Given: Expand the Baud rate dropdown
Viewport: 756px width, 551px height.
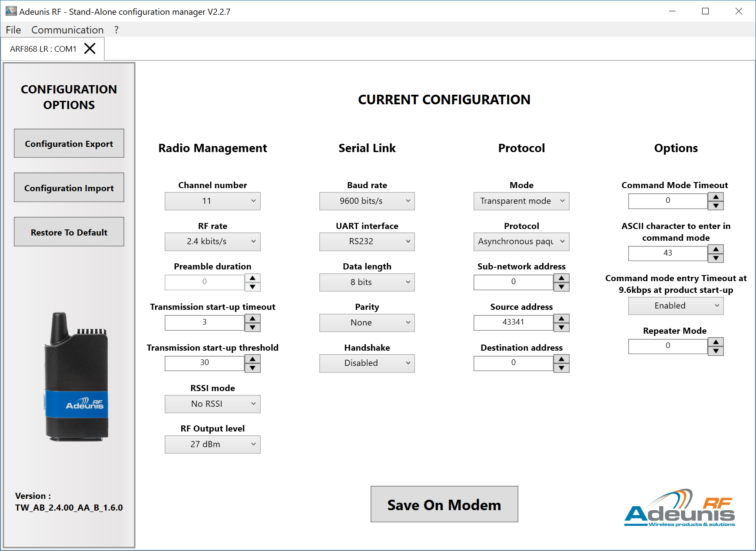Looking at the screenshot, I should [x=367, y=201].
